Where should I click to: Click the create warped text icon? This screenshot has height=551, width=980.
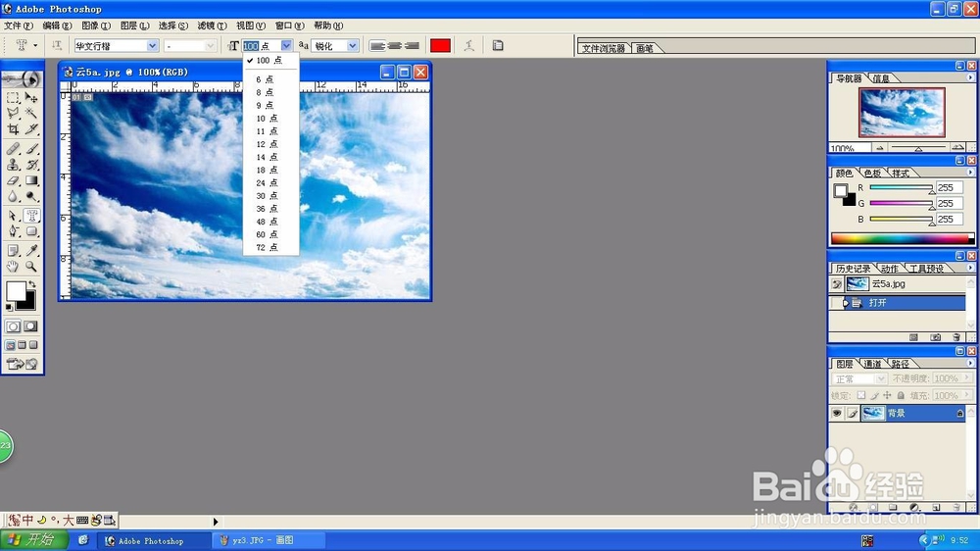coord(469,46)
